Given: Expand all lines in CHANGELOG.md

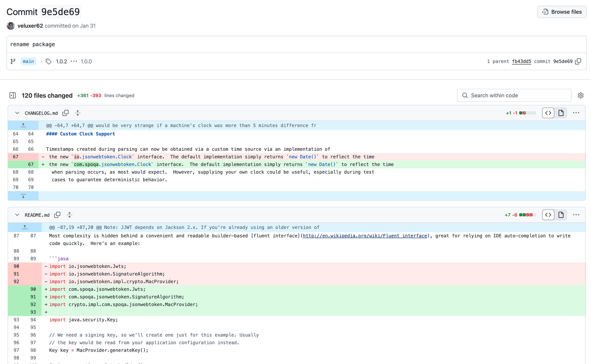Looking at the screenshot, I should (78, 113).
